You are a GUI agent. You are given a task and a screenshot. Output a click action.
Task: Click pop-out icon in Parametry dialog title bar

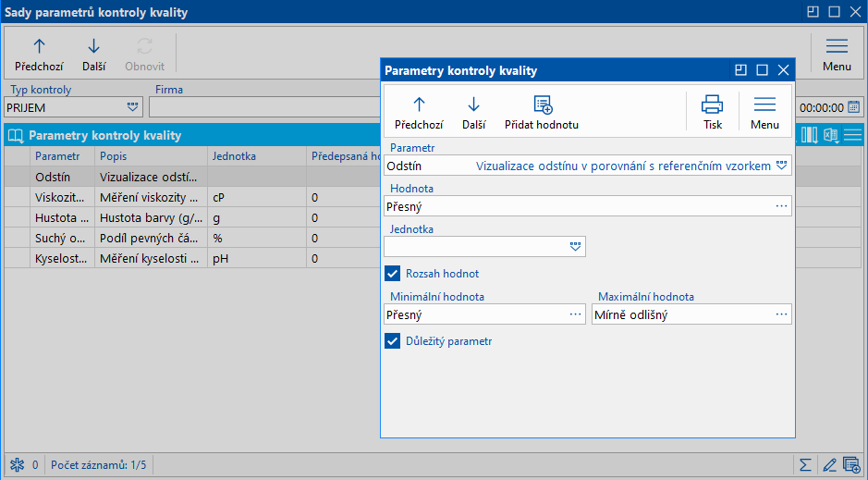tap(740, 69)
